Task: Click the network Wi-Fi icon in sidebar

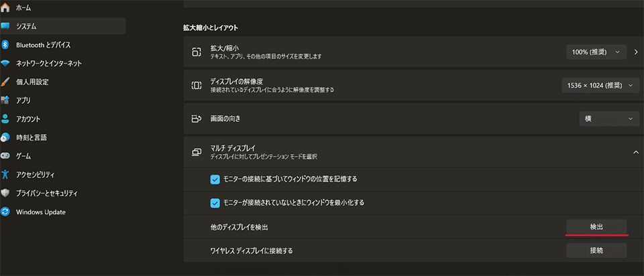Action: click(x=5, y=64)
